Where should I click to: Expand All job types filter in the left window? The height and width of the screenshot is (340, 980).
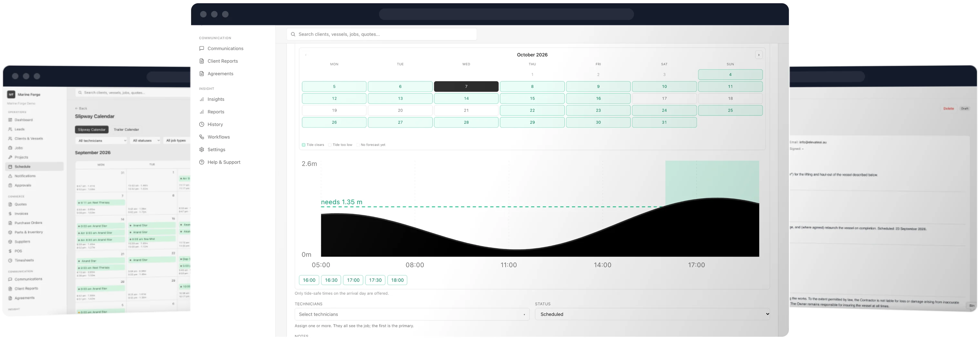coord(177,141)
